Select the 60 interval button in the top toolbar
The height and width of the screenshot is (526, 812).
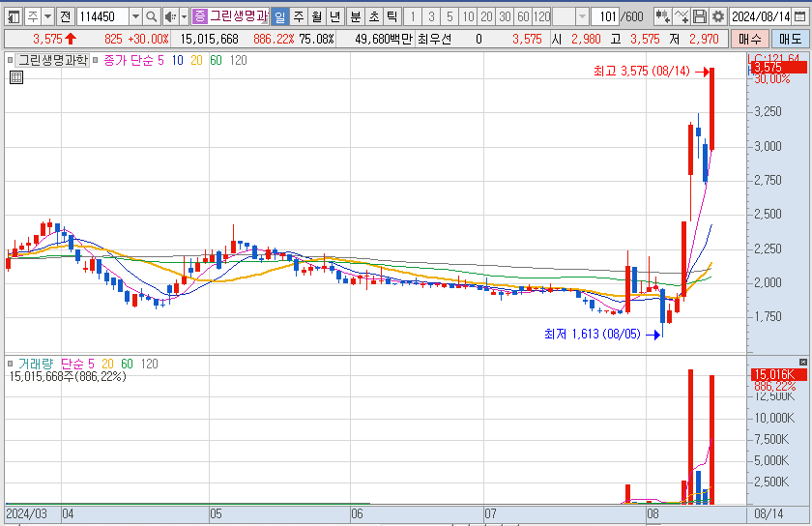pyautogui.click(x=524, y=16)
